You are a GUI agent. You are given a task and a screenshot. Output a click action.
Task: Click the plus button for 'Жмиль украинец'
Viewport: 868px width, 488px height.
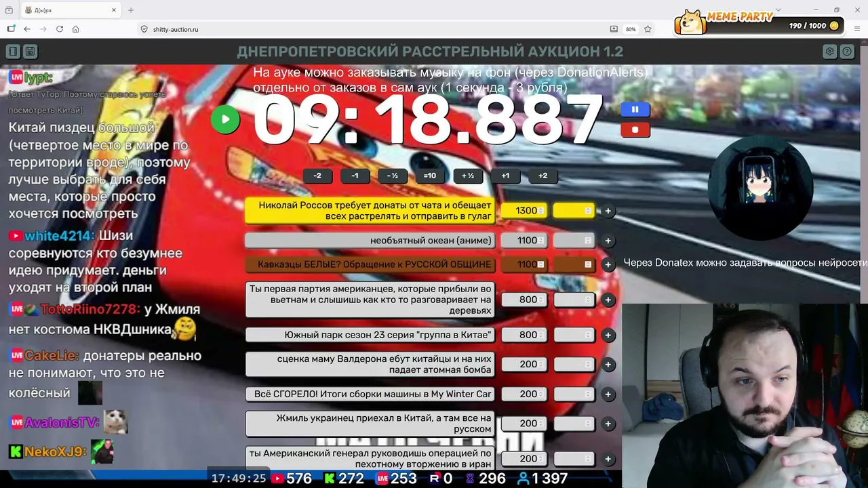pos(608,424)
